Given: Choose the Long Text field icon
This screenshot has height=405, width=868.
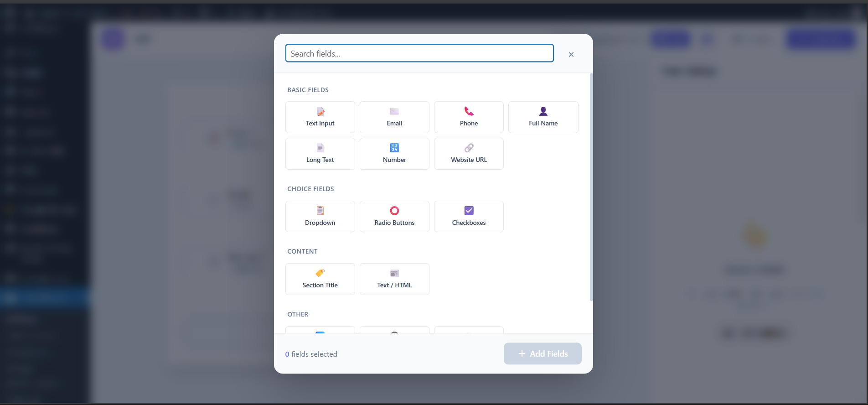Looking at the screenshot, I should click(x=320, y=148).
